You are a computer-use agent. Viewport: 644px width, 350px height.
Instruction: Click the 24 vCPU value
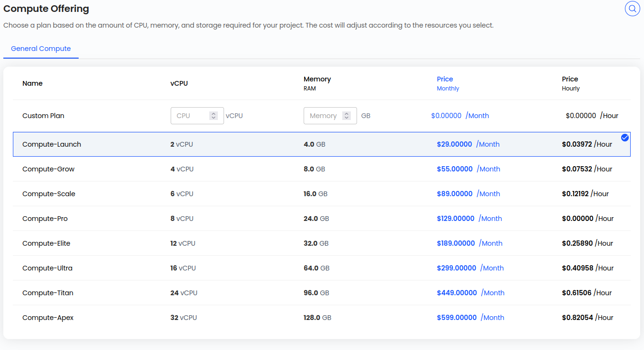coord(184,293)
